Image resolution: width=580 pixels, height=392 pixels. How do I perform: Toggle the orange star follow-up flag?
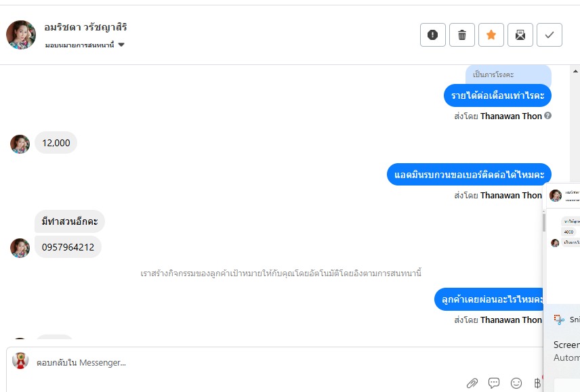click(x=491, y=35)
